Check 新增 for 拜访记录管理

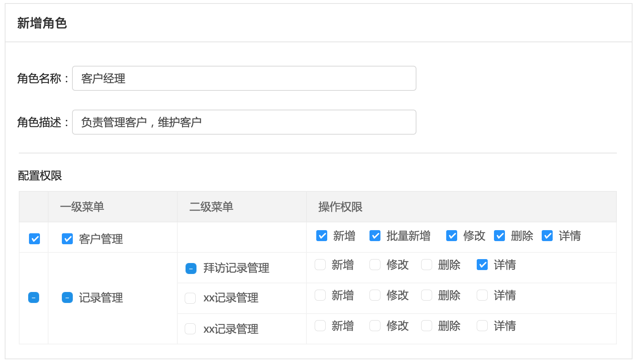pyautogui.click(x=320, y=265)
